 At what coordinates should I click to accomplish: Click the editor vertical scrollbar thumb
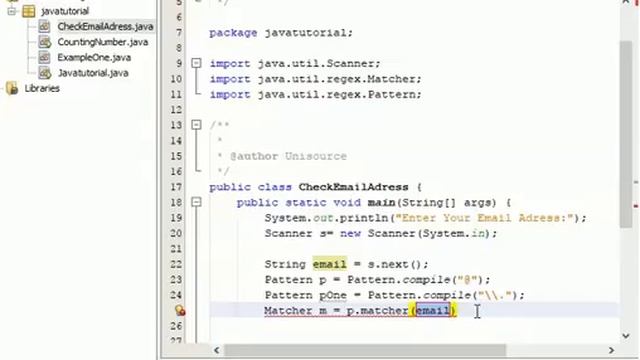626,134
